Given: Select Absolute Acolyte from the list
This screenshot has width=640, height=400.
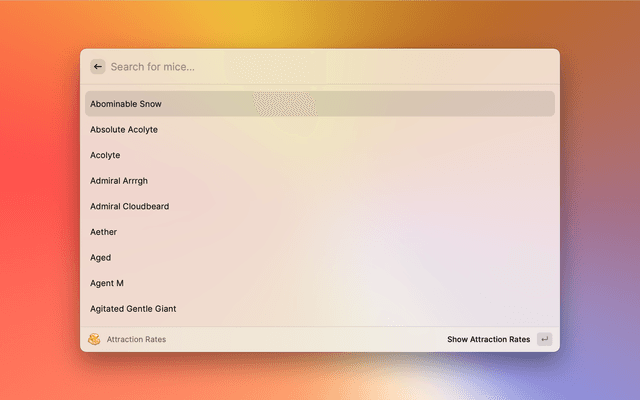Looking at the screenshot, I should pyautogui.click(x=124, y=130).
